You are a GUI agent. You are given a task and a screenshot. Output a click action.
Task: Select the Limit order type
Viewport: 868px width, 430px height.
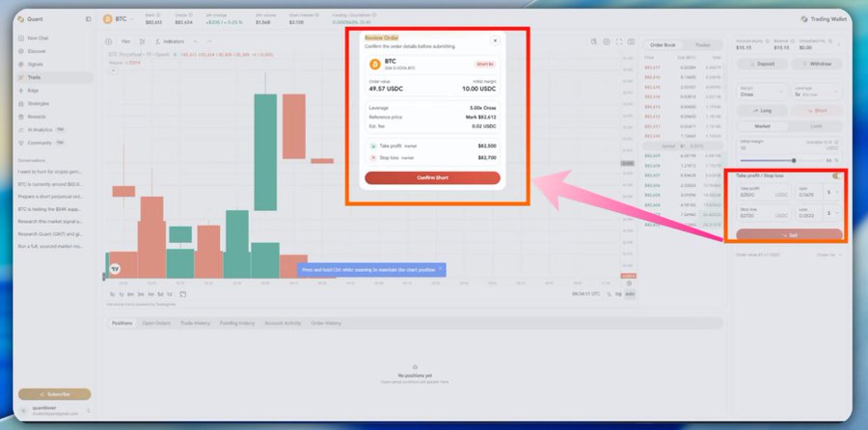[x=817, y=126]
